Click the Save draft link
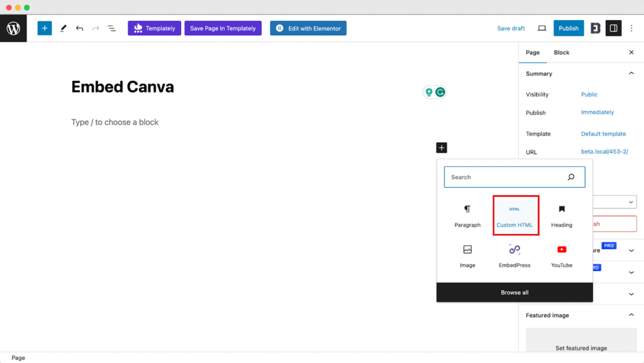Screen dimensions: 644x363 511,28
